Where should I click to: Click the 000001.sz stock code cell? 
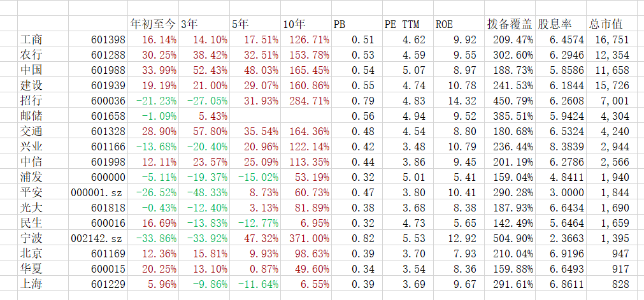97,192
